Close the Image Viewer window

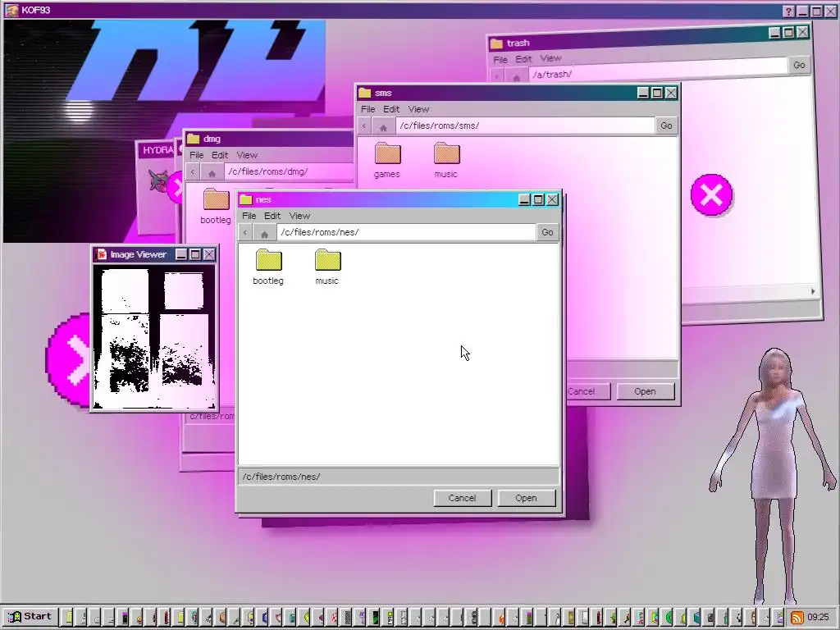pyautogui.click(x=209, y=254)
